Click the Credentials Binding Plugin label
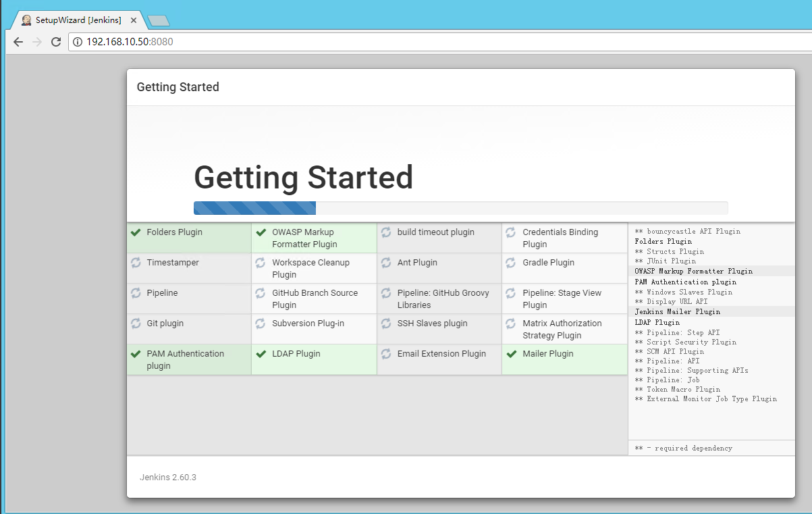Viewport: 812px width, 514px height. 560,238
